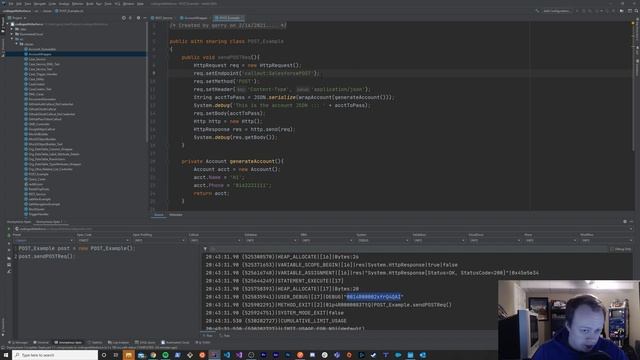Image resolution: width=640 pixels, height=360 pixels.
Task: Open Cortana circle on taskbar
Action: 104,355
